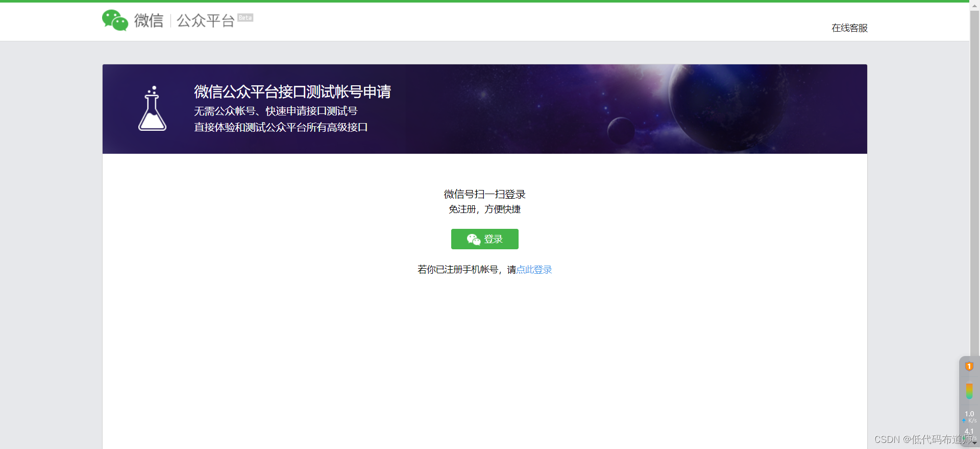Click the 1.0 K/s upload speed reading
Image resolution: width=980 pixels, height=449 pixels.
point(969,417)
